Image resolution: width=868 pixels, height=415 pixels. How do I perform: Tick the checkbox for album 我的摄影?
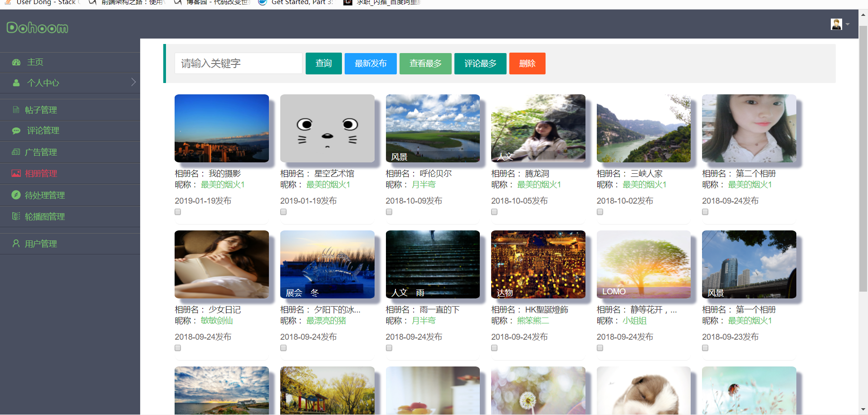coord(178,212)
